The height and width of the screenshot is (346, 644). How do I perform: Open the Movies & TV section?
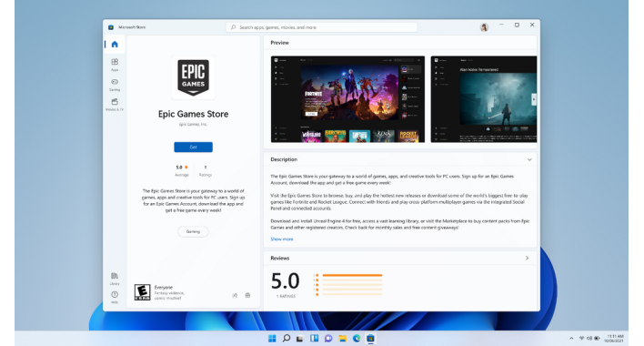(115, 105)
